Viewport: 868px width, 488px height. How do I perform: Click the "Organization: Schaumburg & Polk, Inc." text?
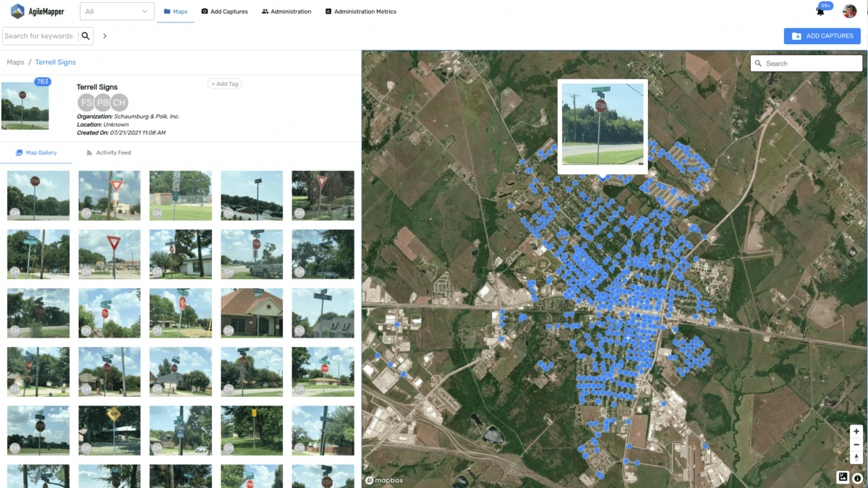(x=128, y=116)
